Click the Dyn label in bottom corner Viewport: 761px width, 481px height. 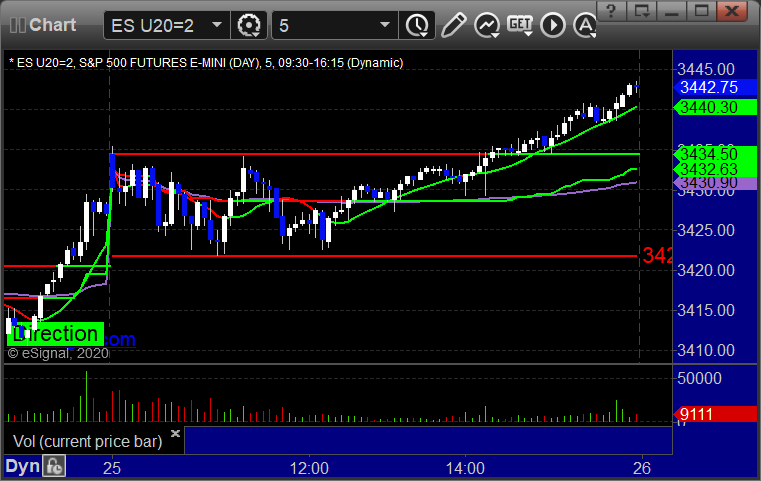22,466
